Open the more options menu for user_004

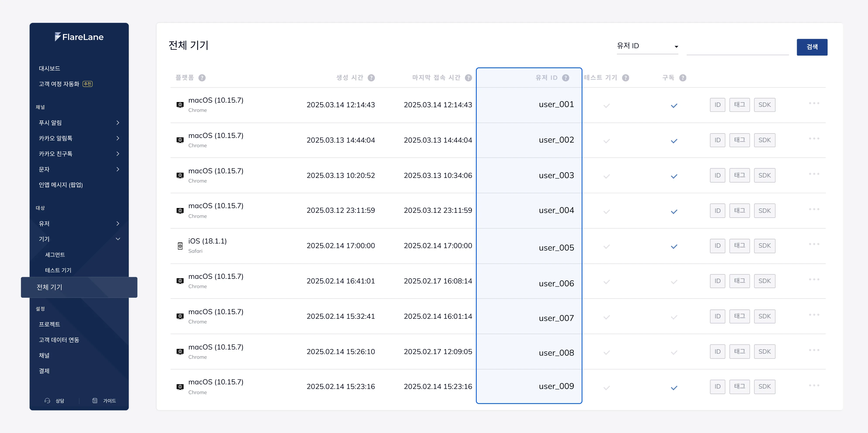[x=814, y=209]
